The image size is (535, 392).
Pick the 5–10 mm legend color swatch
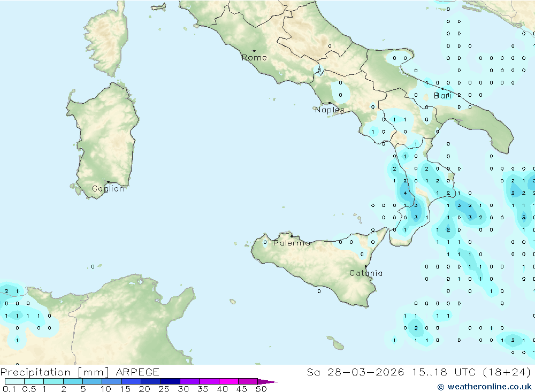(92, 381)
